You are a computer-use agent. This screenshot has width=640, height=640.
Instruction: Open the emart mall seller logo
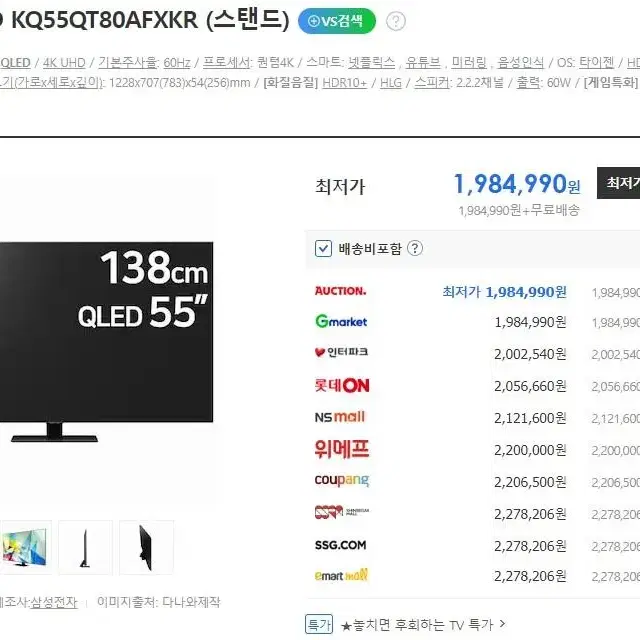341,575
